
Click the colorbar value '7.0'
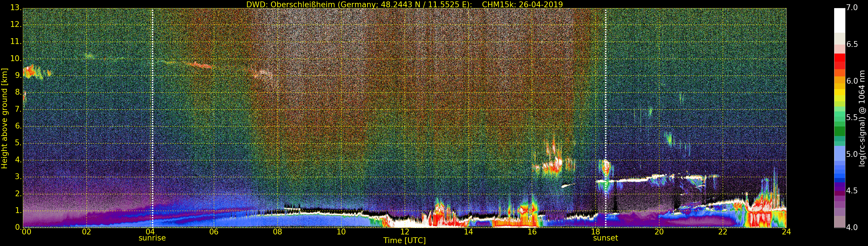[852, 8]
